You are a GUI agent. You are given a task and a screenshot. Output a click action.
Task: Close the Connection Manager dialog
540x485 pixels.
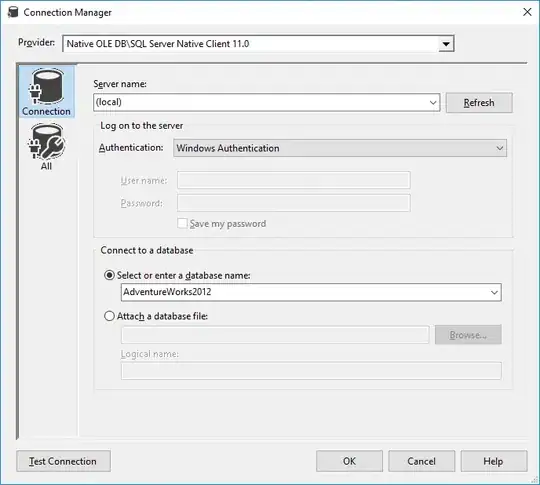pyautogui.click(x=527, y=12)
